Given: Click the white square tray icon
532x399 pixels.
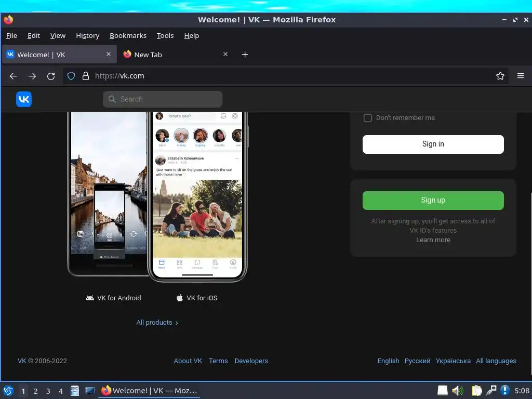Looking at the screenshot, I should (443, 391).
